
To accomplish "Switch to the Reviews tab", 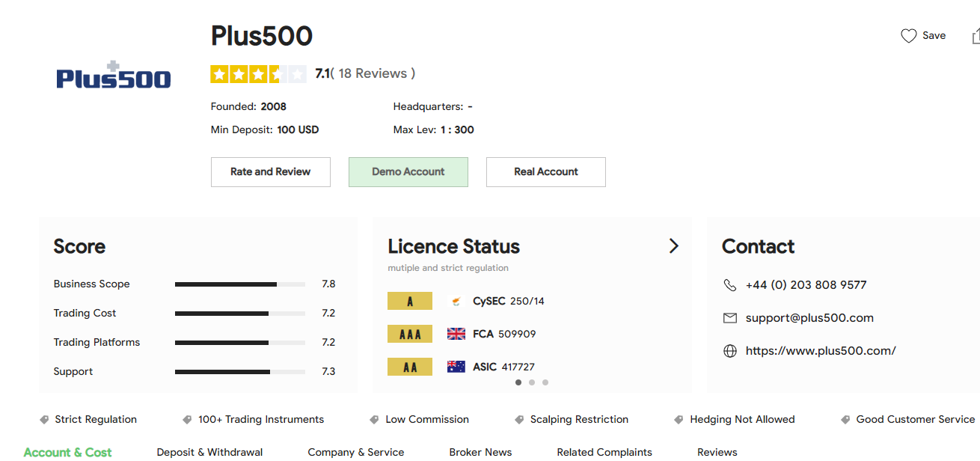I will click(717, 453).
